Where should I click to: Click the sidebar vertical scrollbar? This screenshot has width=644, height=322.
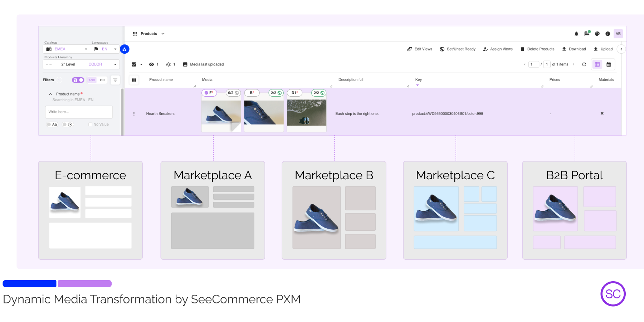pyautogui.click(x=122, y=112)
